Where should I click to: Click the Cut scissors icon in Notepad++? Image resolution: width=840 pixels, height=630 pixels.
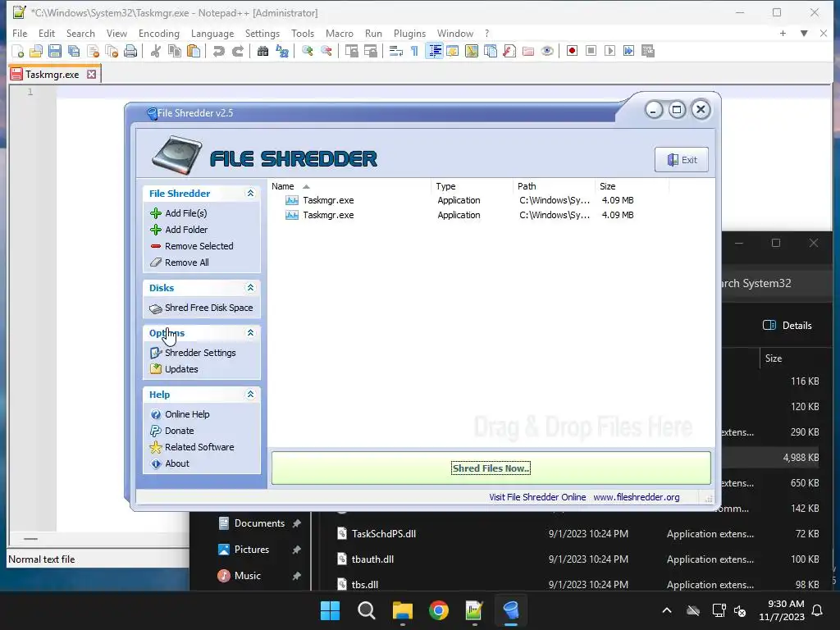pyautogui.click(x=156, y=51)
